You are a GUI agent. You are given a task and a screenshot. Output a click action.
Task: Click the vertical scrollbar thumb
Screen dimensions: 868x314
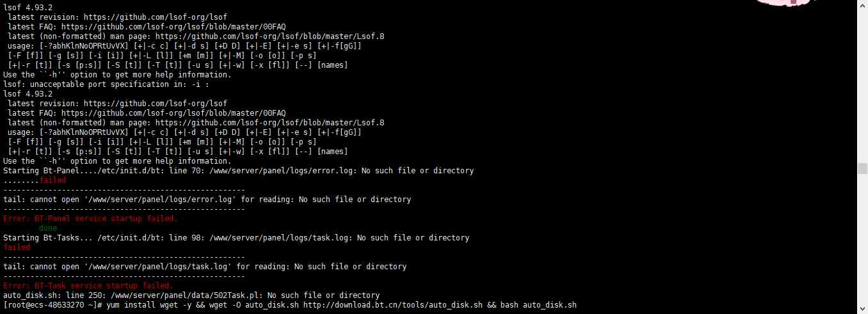[862, 168]
